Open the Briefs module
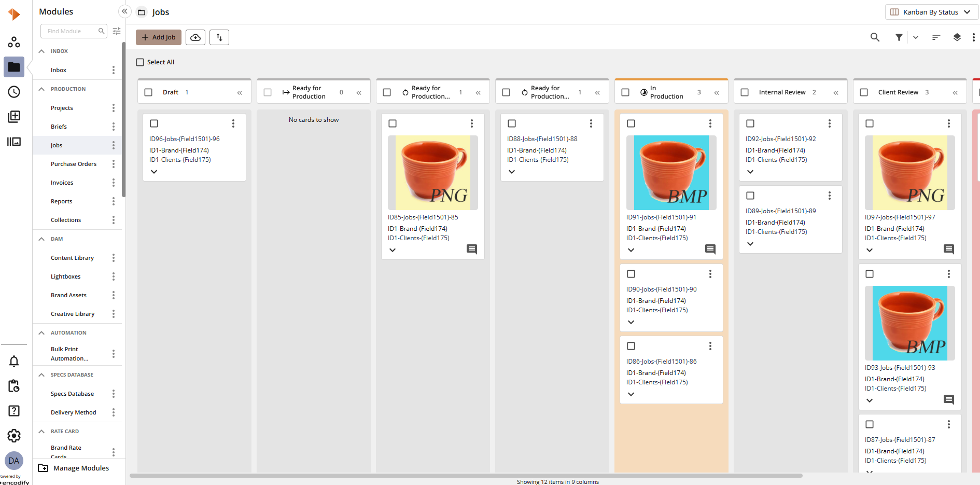Viewport: 980px width, 485px height. coord(59,127)
